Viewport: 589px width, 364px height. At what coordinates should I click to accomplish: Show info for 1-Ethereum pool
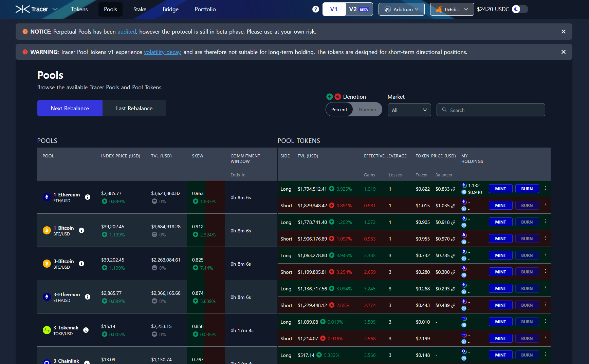[88, 197]
